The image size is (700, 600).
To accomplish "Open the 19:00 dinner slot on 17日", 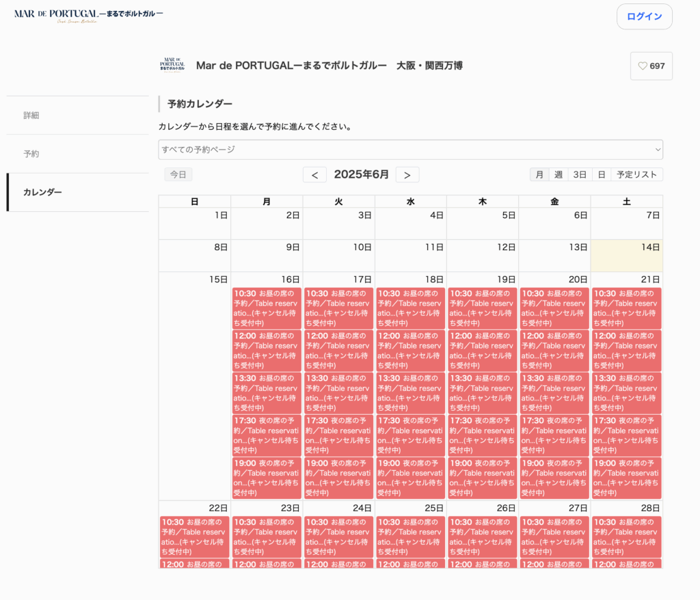I will 339,478.
